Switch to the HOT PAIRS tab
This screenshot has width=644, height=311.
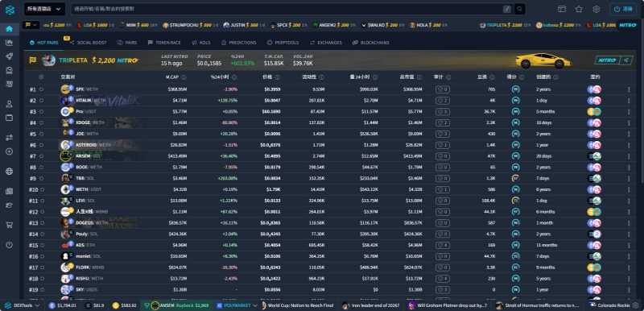click(44, 43)
